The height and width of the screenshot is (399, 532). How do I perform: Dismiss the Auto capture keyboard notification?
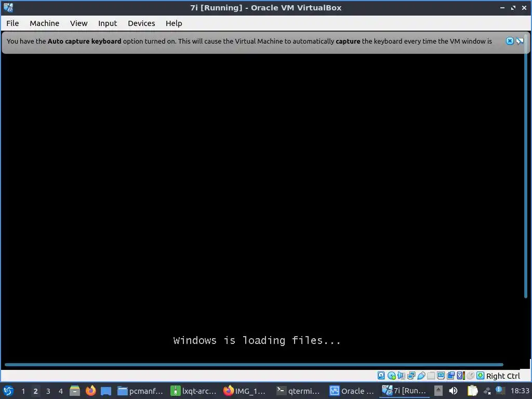coord(510,41)
